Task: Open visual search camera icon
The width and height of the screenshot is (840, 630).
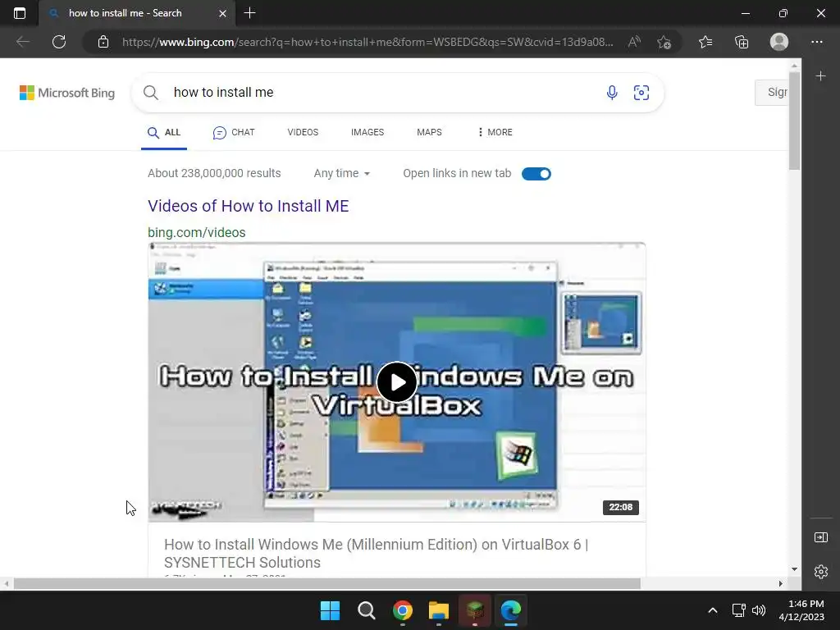Action: [x=641, y=93]
